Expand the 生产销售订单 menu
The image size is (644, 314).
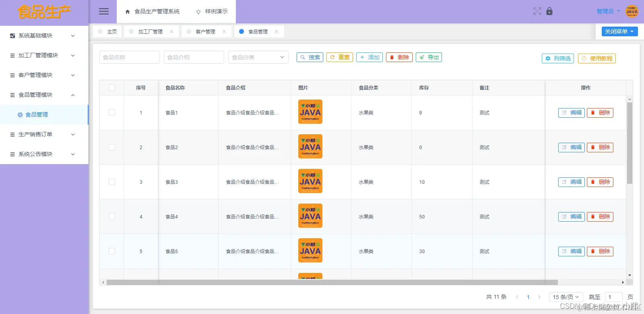click(x=44, y=134)
